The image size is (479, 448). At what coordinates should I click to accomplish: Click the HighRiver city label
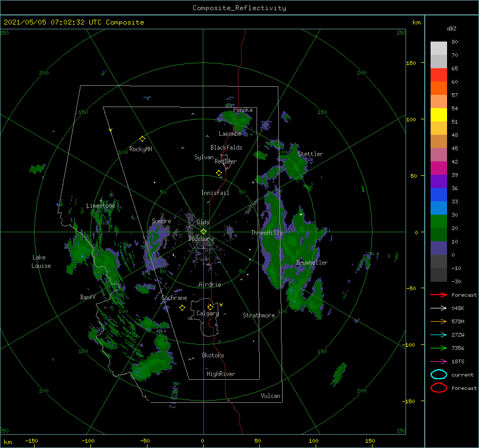click(x=221, y=374)
